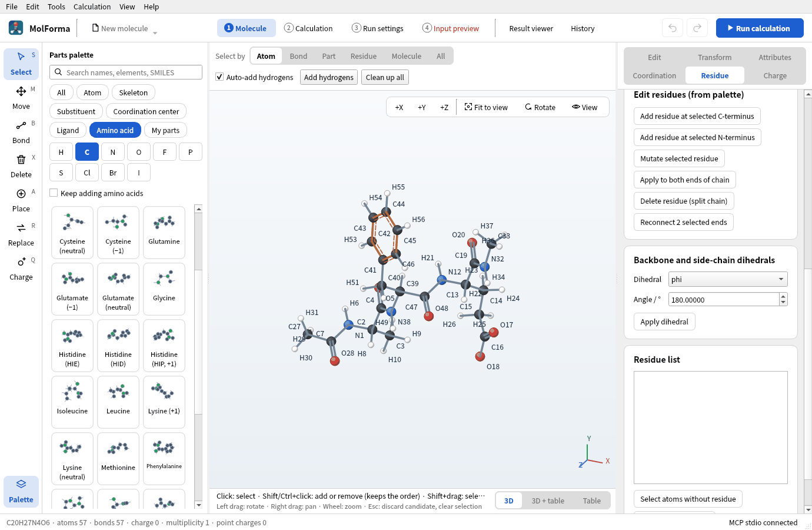Click the Rotate view button
The width and height of the screenshot is (812, 530).
pyautogui.click(x=540, y=107)
